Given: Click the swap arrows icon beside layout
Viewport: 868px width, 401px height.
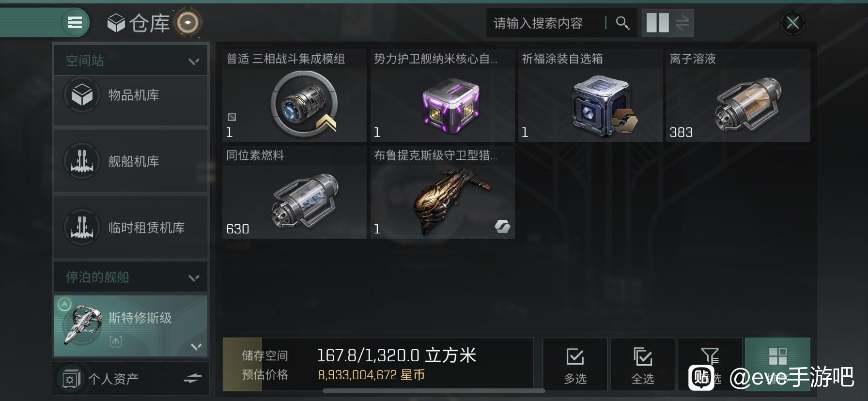Looking at the screenshot, I should (x=682, y=23).
